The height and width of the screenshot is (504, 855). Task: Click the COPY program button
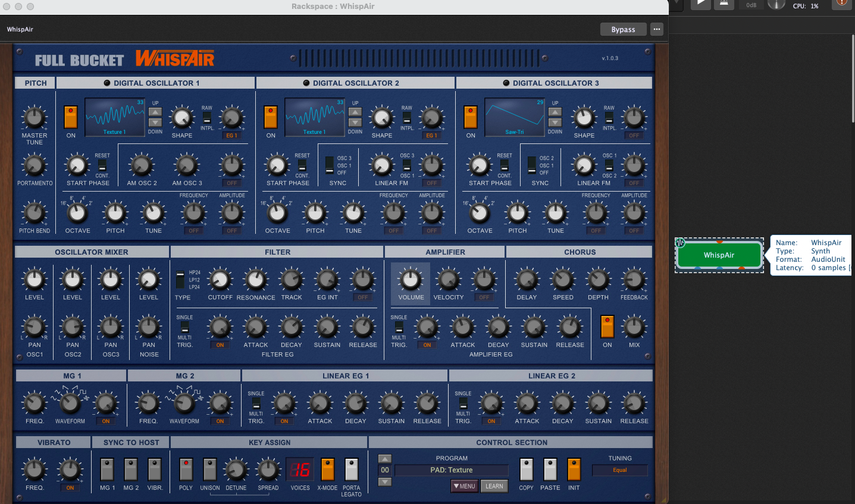pyautogui.click(x=527, y=469)
